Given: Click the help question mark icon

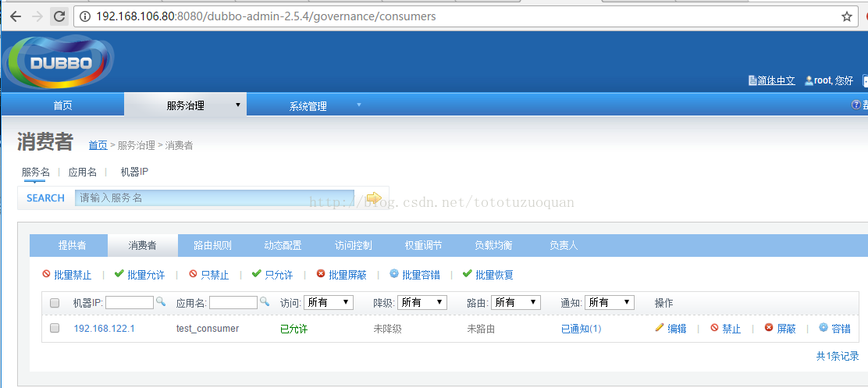Looking at the screenshot, I should [856, 105].
